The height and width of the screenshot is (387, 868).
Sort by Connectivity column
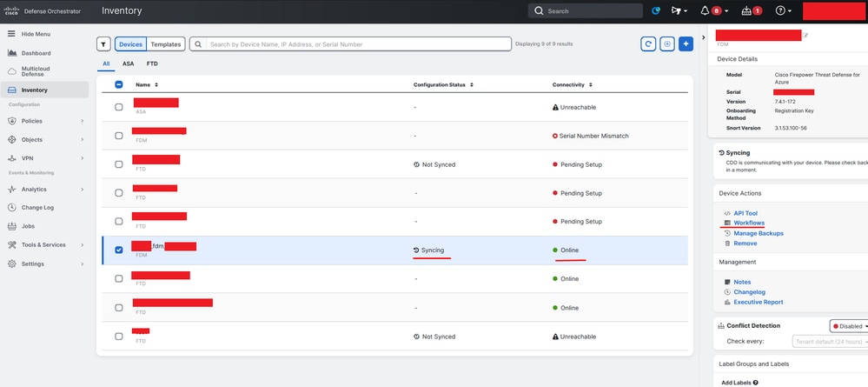(573, 85)
